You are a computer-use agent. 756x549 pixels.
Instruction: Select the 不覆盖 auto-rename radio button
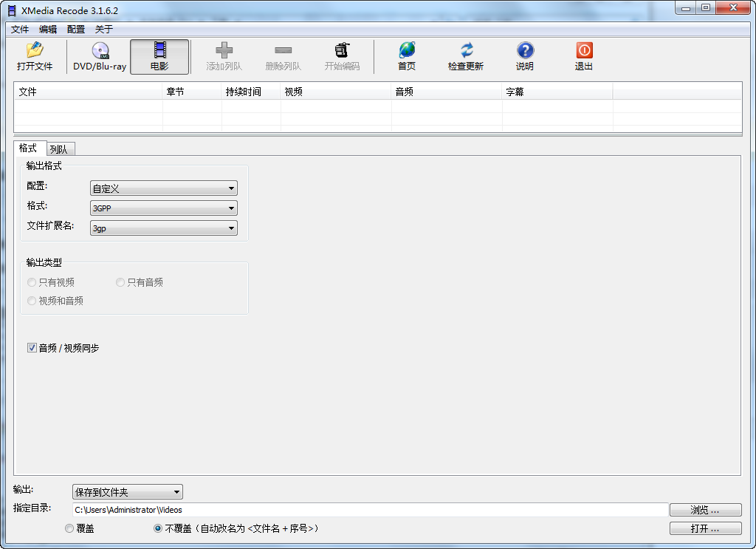point(158,528)
